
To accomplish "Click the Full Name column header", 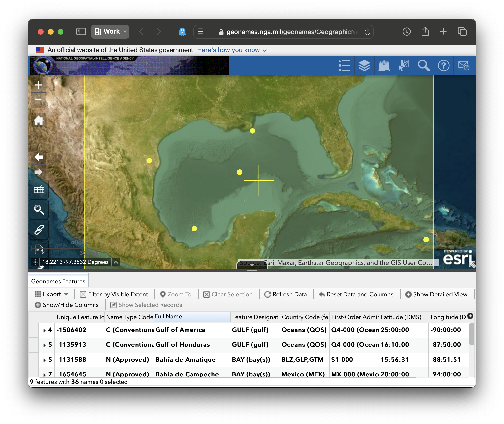I will tap(191, 317).
